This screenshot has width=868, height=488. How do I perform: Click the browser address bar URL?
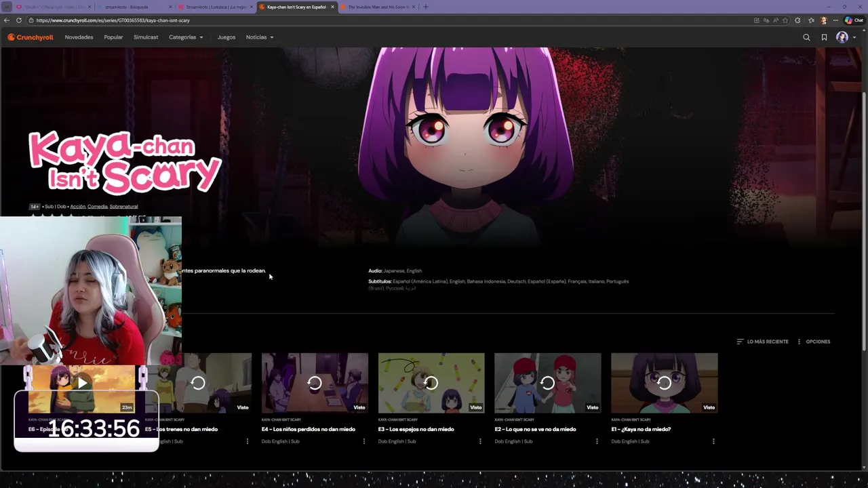click(x=113, y=20)
